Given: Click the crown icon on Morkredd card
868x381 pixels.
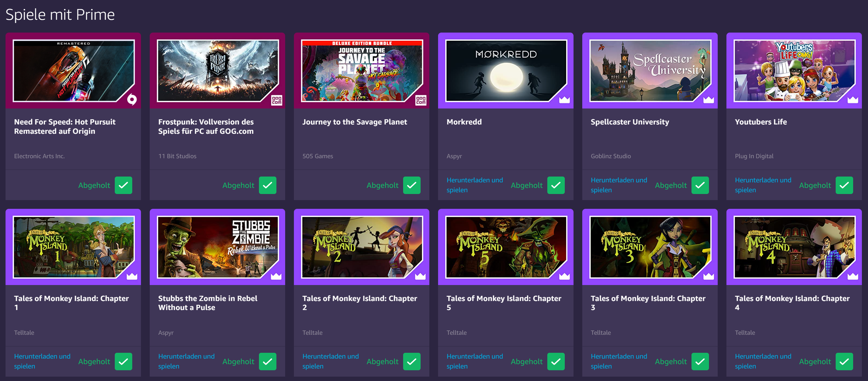Looking at the screenshot, I should (x=564, y=100).
